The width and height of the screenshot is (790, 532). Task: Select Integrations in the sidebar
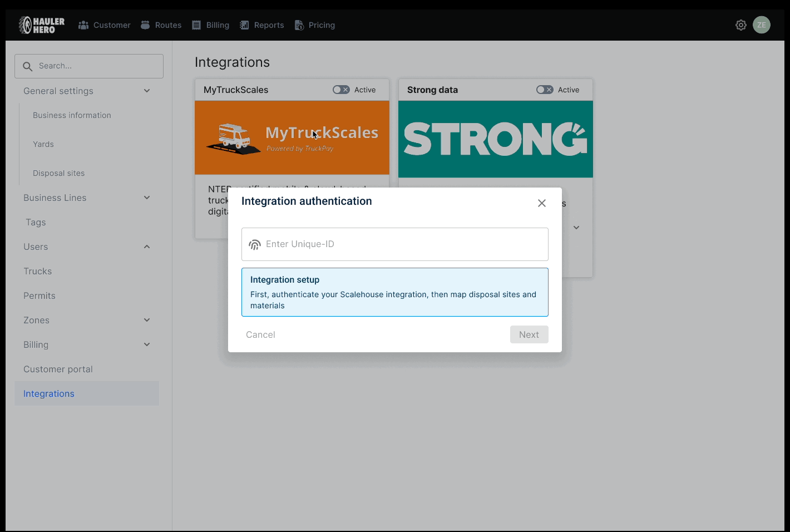point(49,393)
